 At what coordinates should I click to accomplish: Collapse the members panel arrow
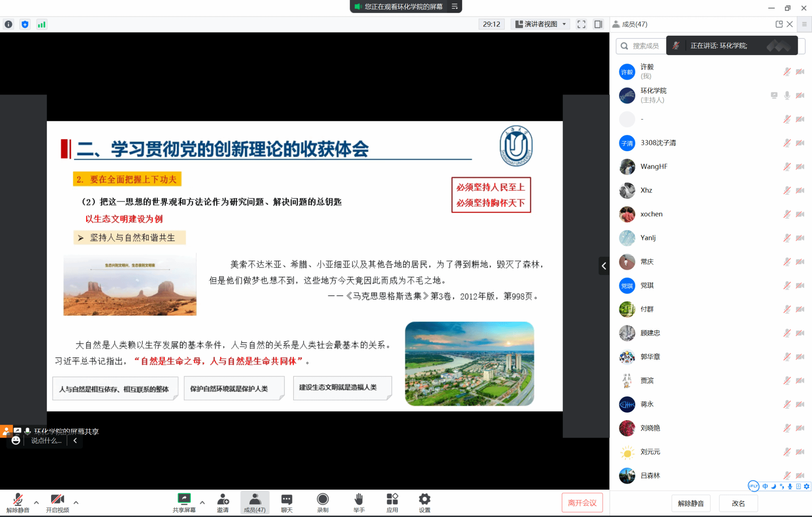coord(603,266)
